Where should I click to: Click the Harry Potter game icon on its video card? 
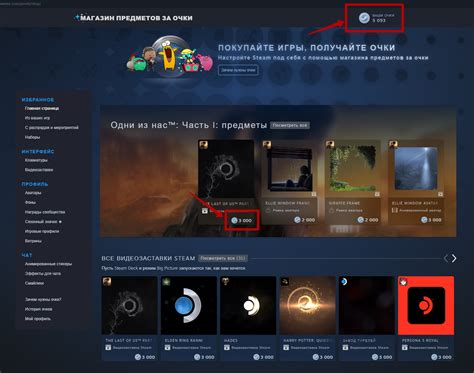(x=285, y=281)
